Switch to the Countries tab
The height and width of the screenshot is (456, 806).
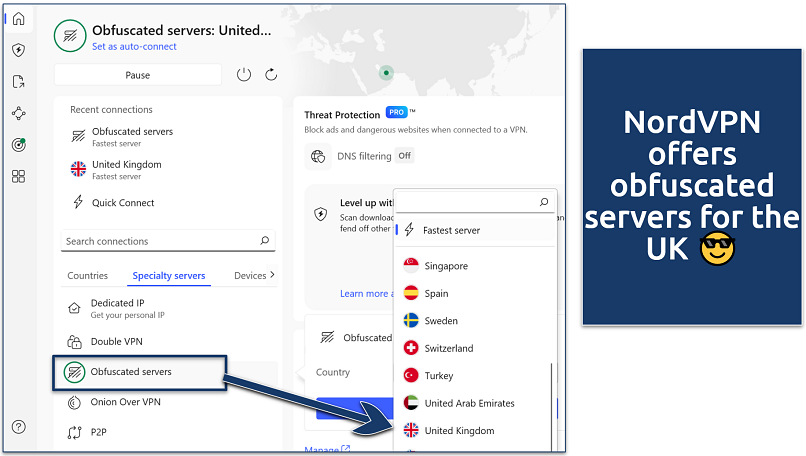(x=87, y=276)
